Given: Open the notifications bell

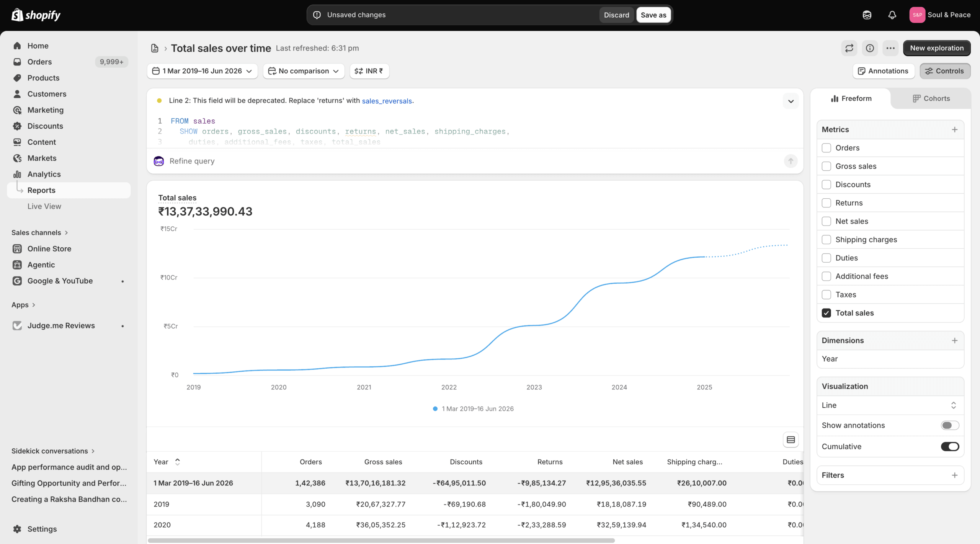Looking at the screenshot, I should pos(892,15).
